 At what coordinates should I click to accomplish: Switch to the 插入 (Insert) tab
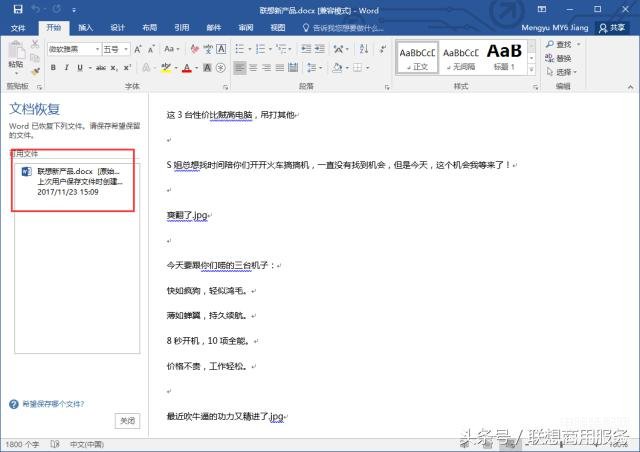[x=85, y=28]
